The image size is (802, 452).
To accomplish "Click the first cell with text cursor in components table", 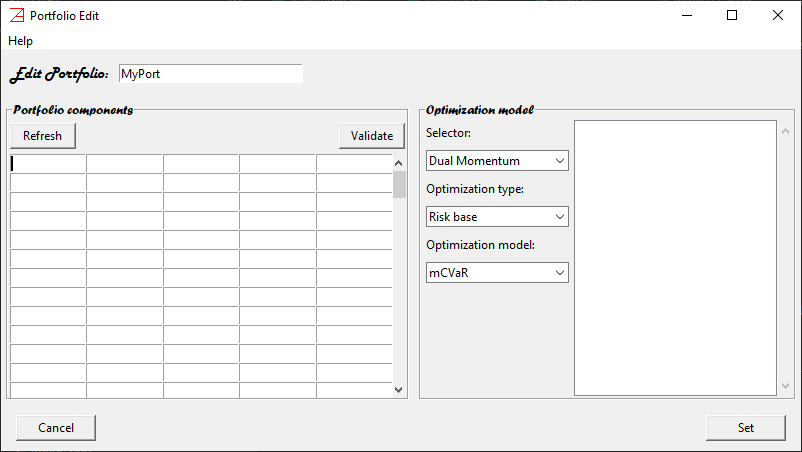I will coord(48,164).
